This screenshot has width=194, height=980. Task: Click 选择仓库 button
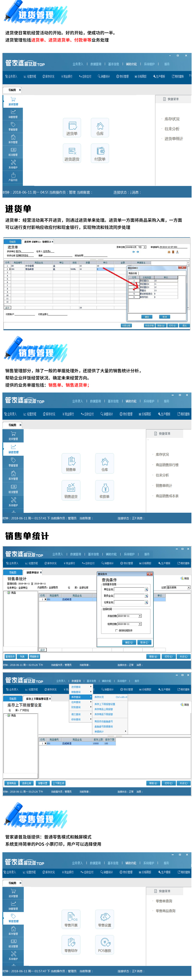tap(27, 783)
